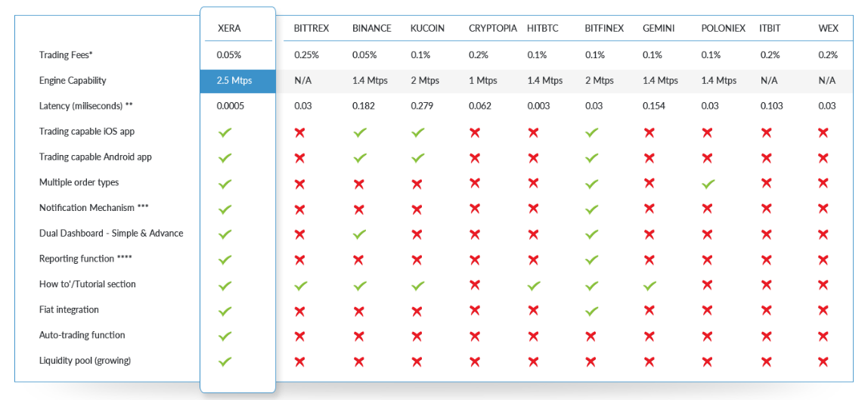Click WEX's red cross for Auto-trading function
The width and height of the screenshot is (868, 400).
coord(823,336)
